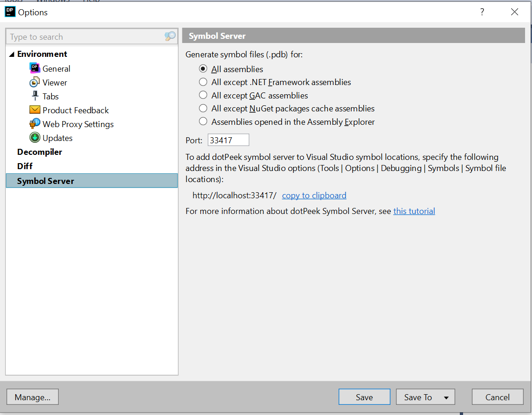Click the dotPeek logo in title bar

click(10, 12)
